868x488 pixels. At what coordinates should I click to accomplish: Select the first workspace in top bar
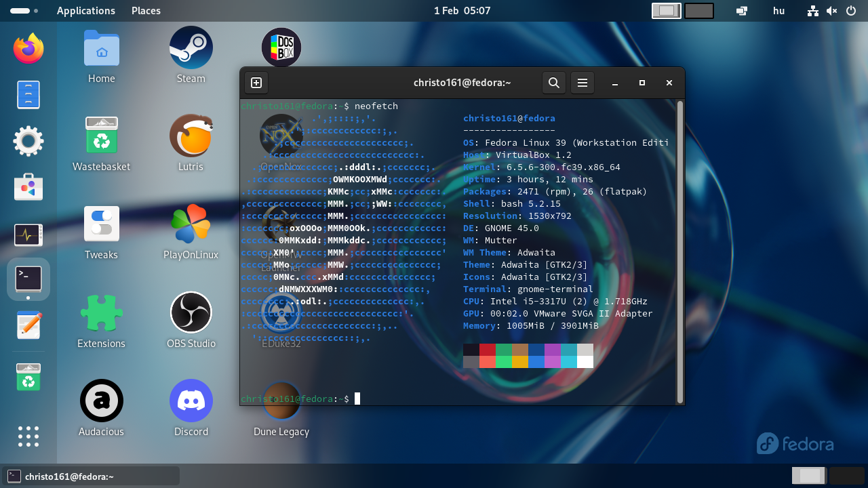tap(667, 11)
